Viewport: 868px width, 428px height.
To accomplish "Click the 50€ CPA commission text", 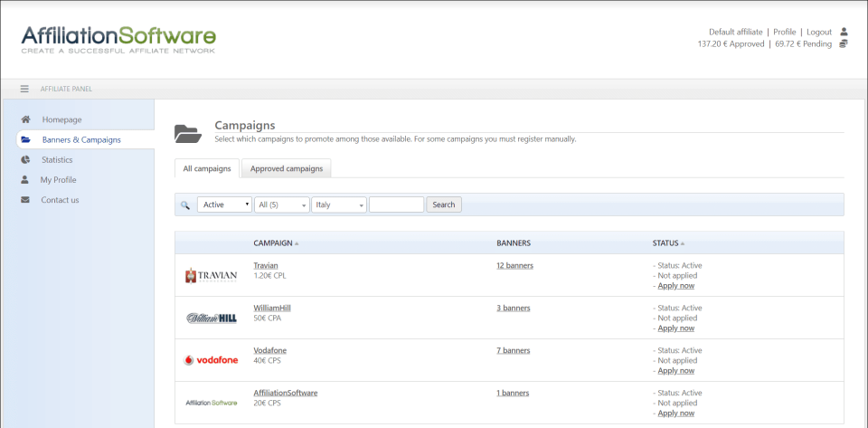I will click(268, 318).
